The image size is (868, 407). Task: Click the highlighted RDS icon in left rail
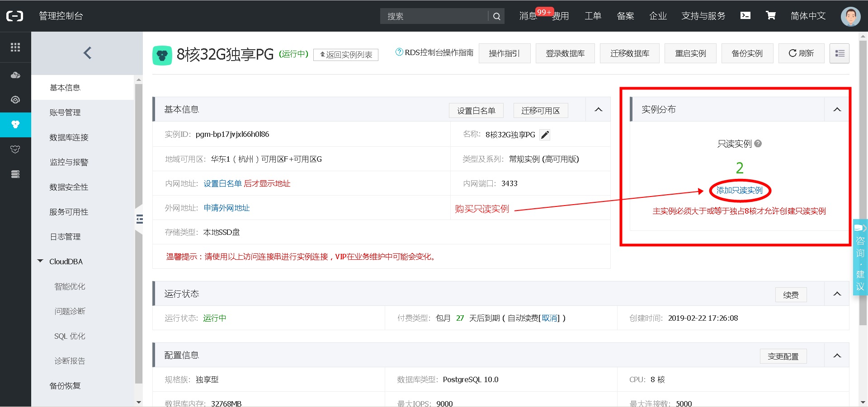tap(15, 125)
